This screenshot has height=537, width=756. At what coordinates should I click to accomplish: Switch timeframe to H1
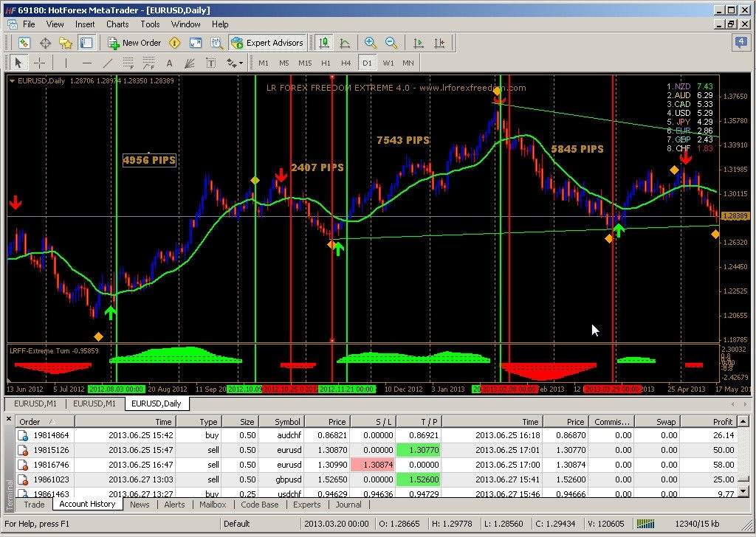326,63
